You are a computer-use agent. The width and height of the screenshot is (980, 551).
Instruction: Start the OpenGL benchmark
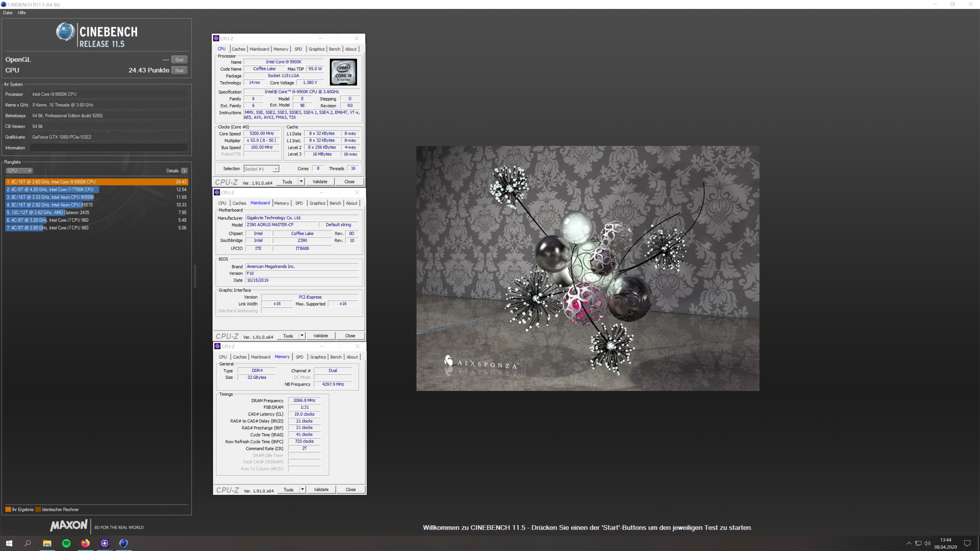point(179,60)
